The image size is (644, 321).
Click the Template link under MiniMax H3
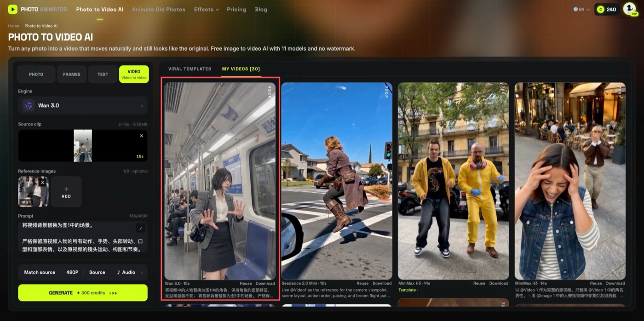[408, 290]
